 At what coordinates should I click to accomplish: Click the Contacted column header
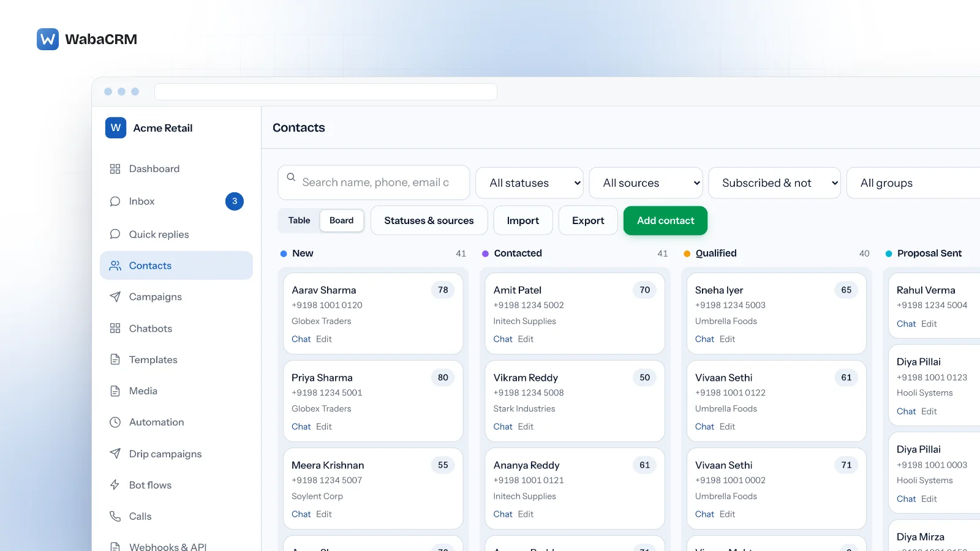pyautogui.click(x=518, y=253)
